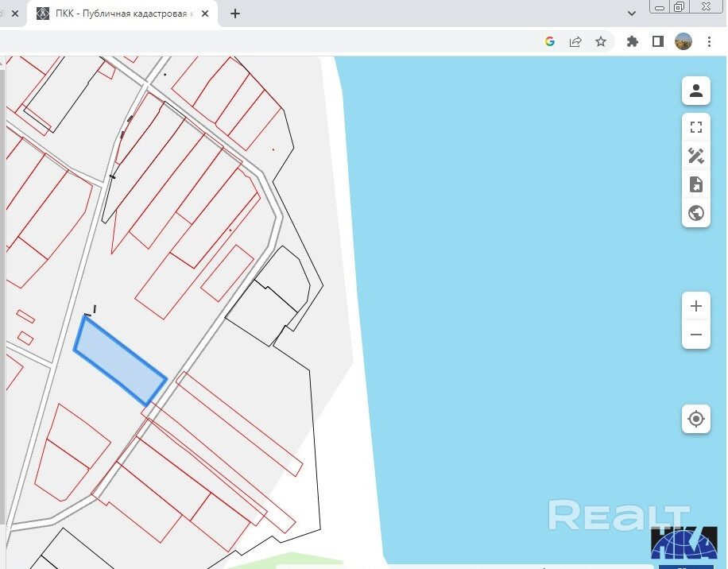Image resolution: width=728 pixels, height=569 pixels.
Task: Click the export file icon on map
Action: [x=695, y=184]
